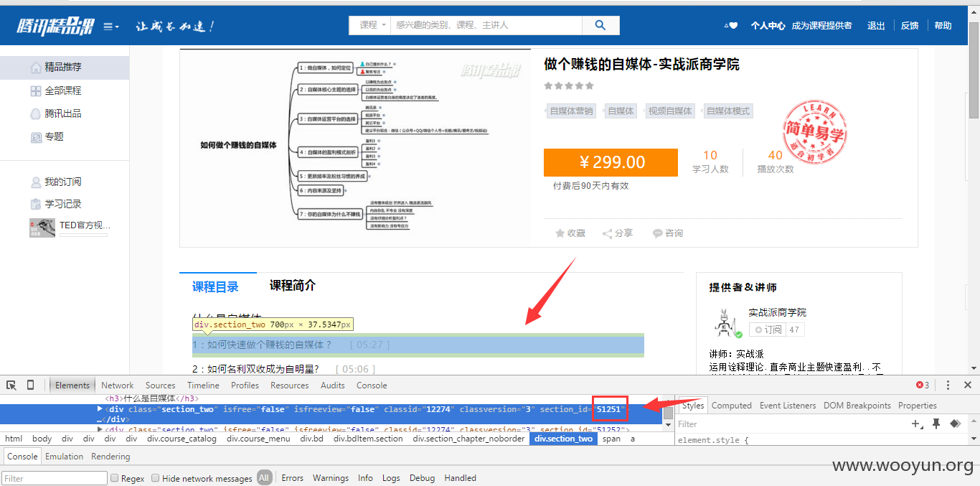Select the 全部课程 grid icon in sidebar
This screenshot has height=486, width=980.
tap(36, 90)
